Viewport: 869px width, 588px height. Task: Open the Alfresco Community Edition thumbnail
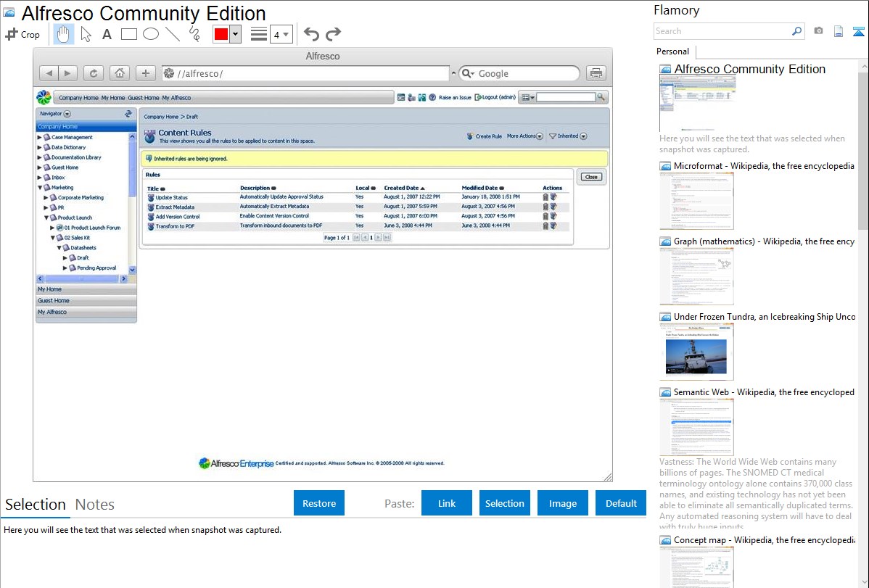(x=697, y=103)
